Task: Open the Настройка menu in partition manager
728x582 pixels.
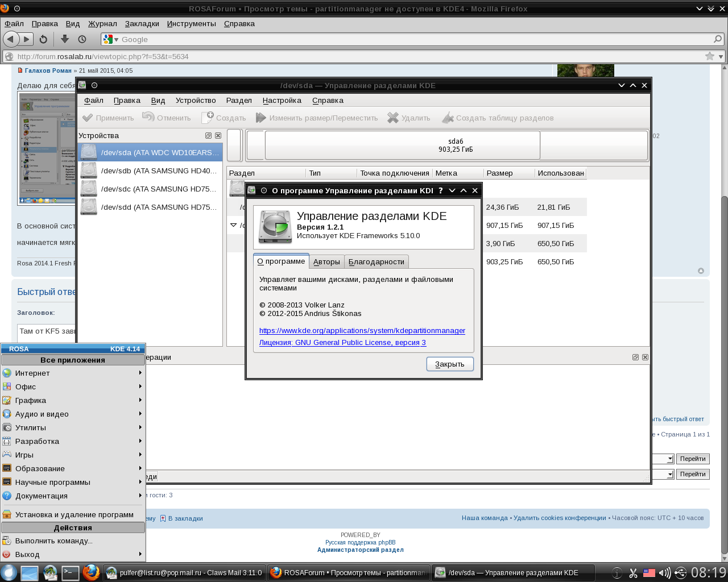Action: (x=282, y=100)
